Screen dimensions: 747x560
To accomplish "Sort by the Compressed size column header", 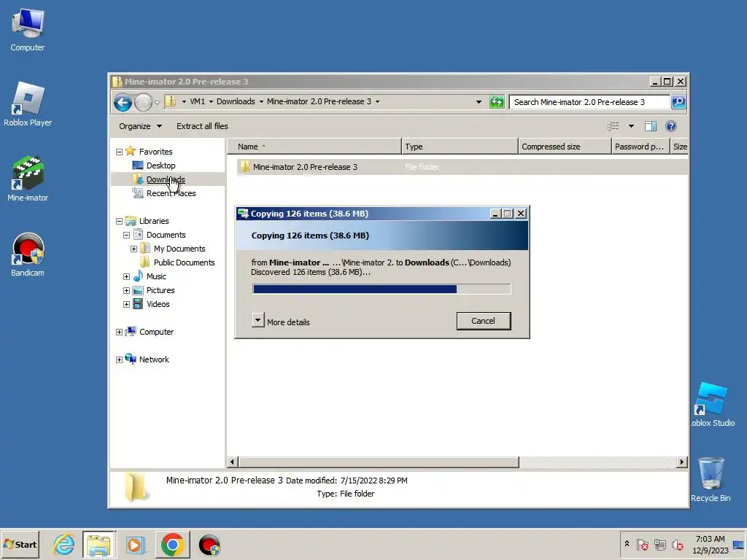I will tap(565, 147).
